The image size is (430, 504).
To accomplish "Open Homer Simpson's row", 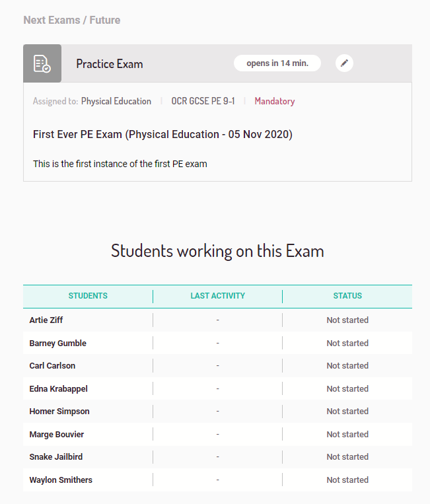I will [217, 412].
